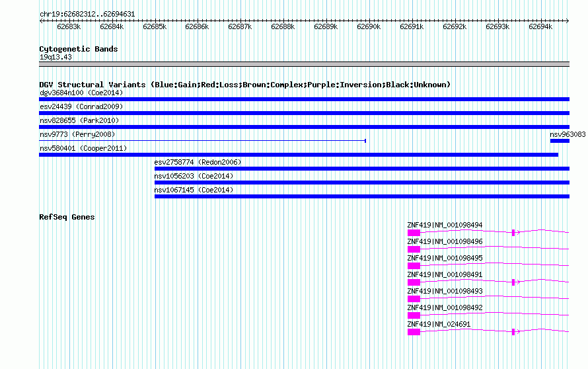Click the magenta exon block of NM_024691
Screen dimensions: 588x369
414,332
